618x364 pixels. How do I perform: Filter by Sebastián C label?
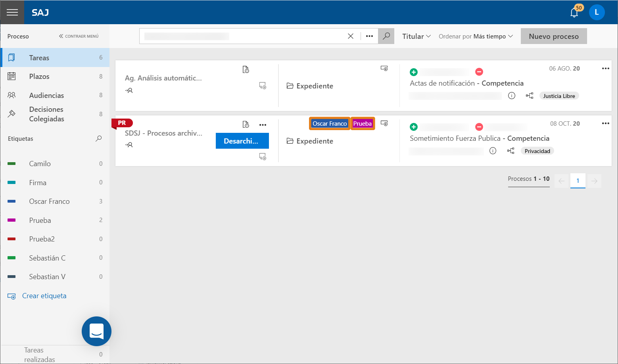pyautogui.click(x=55, y=258)
